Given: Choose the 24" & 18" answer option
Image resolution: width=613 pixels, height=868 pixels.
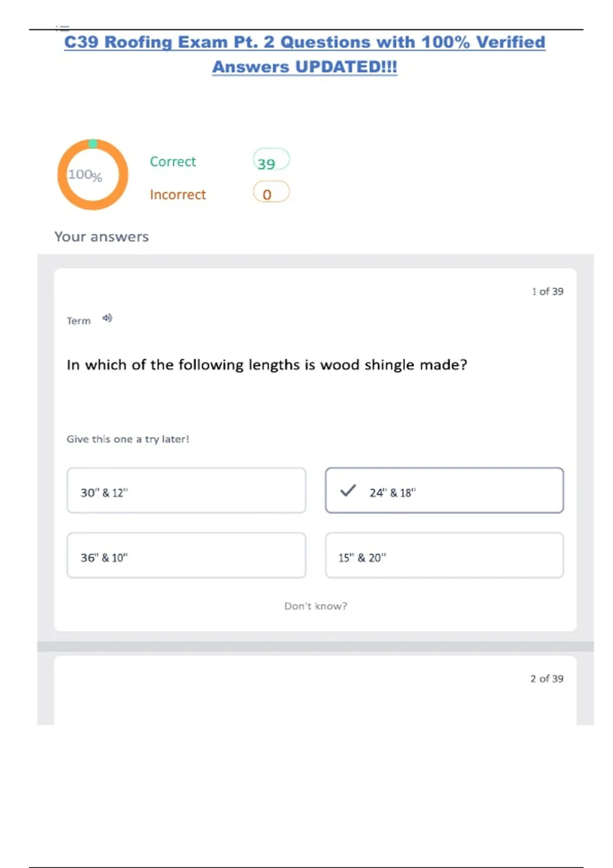Looking at the screenshot, I should point(444,491).
